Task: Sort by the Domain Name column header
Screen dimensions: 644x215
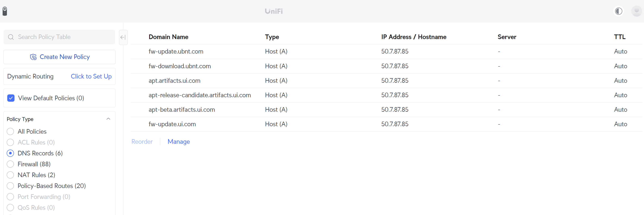Action: click(168, 37)
